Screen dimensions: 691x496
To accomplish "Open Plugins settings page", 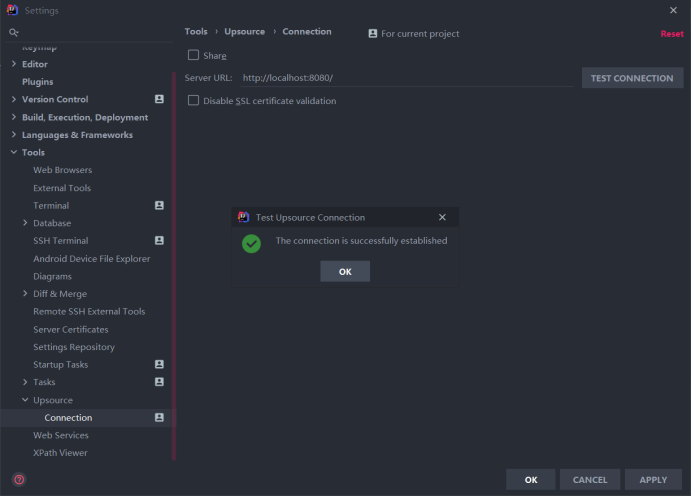I will (x=37, y=82).
